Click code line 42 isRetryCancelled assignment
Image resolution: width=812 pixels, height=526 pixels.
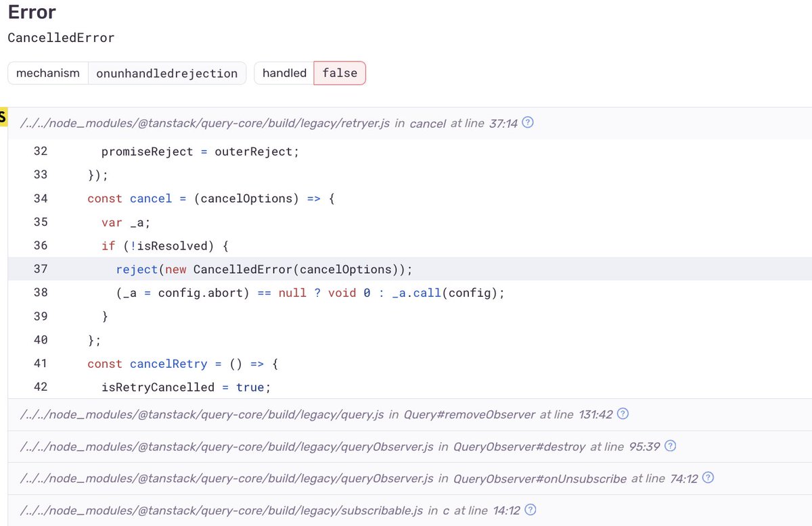(410, 387)
